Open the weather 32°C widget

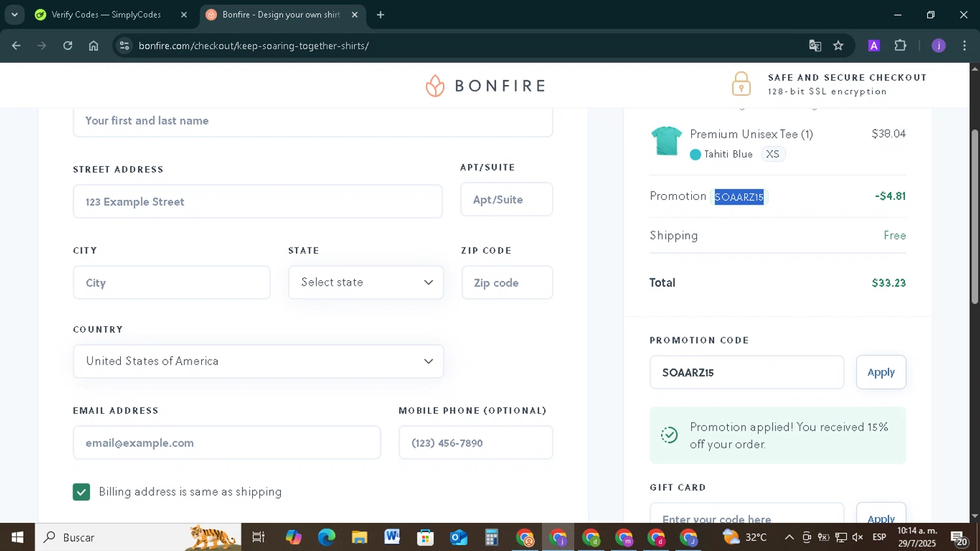tap(745, 537)
